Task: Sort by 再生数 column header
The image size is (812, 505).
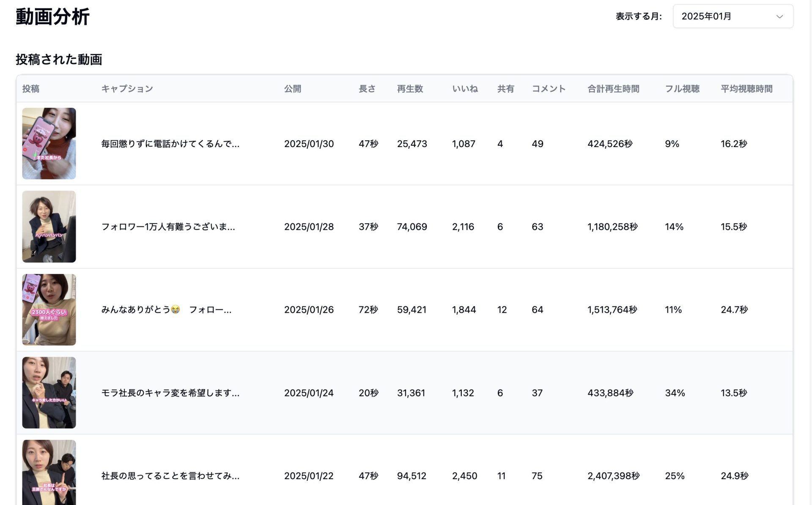Action: pos(410,89)
